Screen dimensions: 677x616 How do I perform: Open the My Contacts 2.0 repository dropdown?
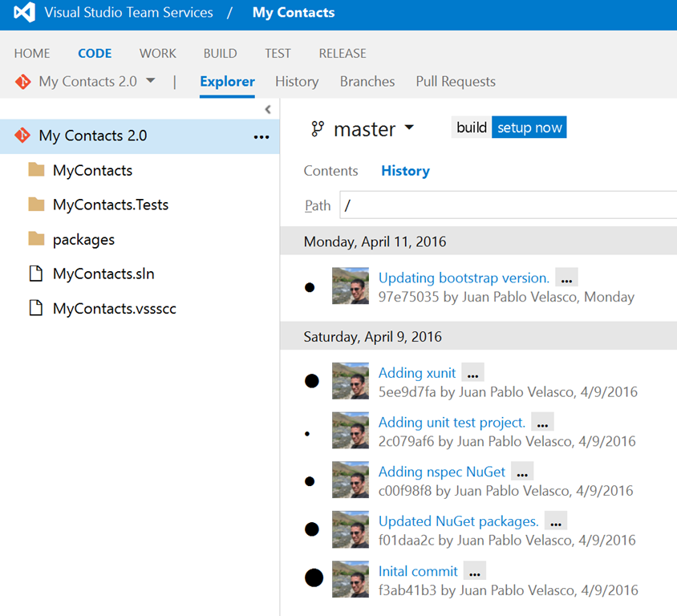pos(150,80)
